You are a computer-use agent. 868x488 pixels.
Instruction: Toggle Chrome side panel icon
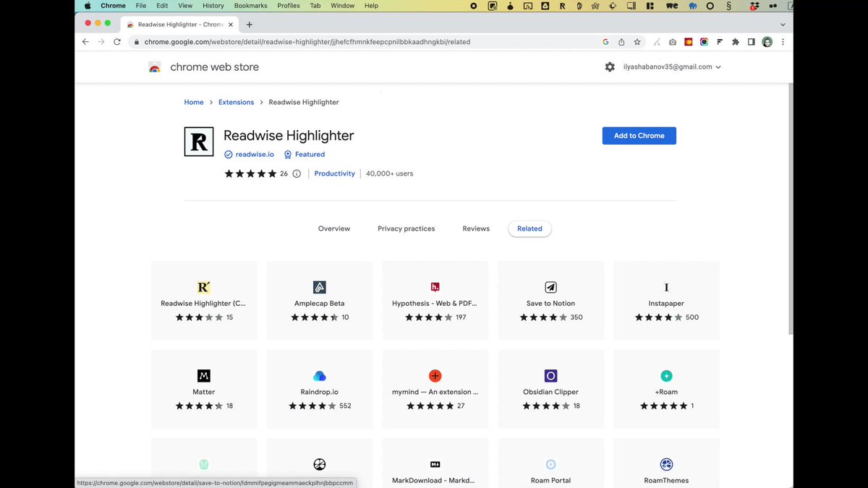click(752, 42)
